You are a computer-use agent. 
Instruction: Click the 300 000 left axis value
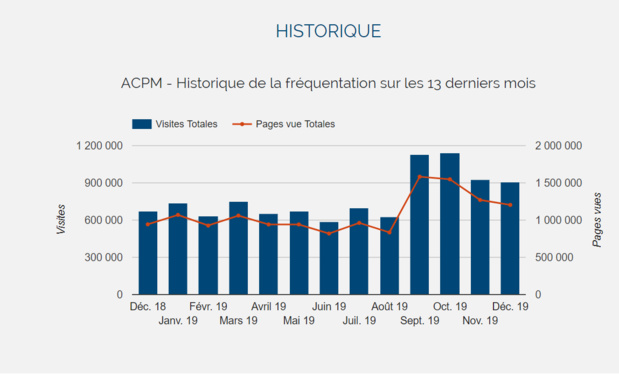coord(103,257)
